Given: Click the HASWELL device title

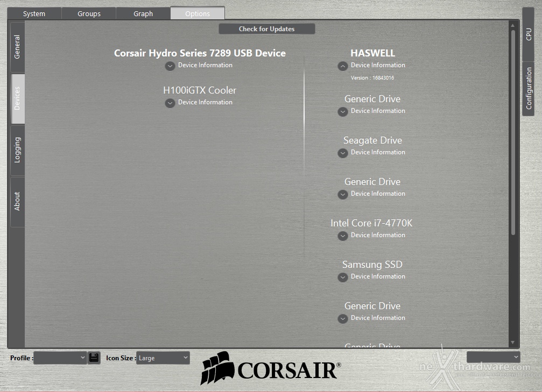Looking at the screenshot, I should [x=372, y=53].
